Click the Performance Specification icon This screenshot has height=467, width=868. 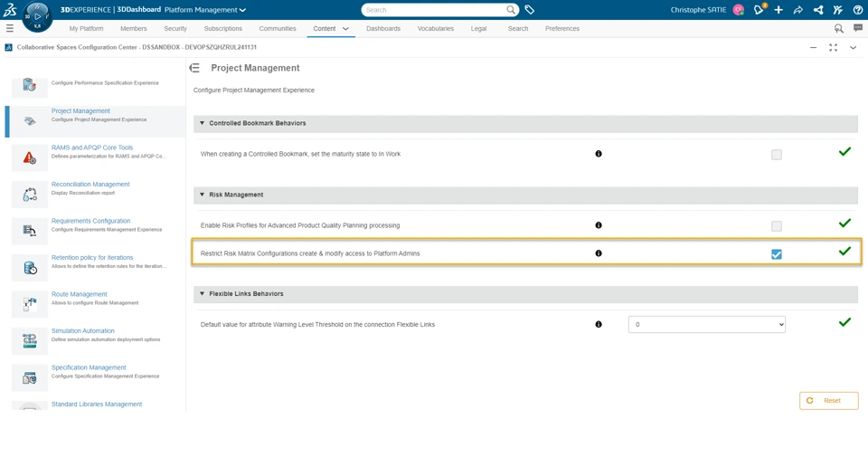(x=29, y=85)
